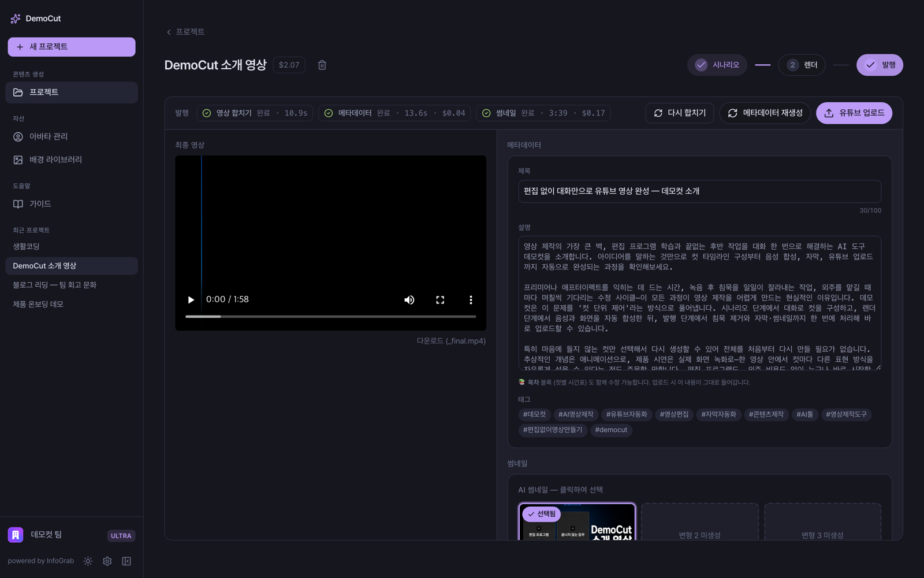The image size is (924, 578).
Task: Edit the 설명 description textarea
Action: pos(699,303)
